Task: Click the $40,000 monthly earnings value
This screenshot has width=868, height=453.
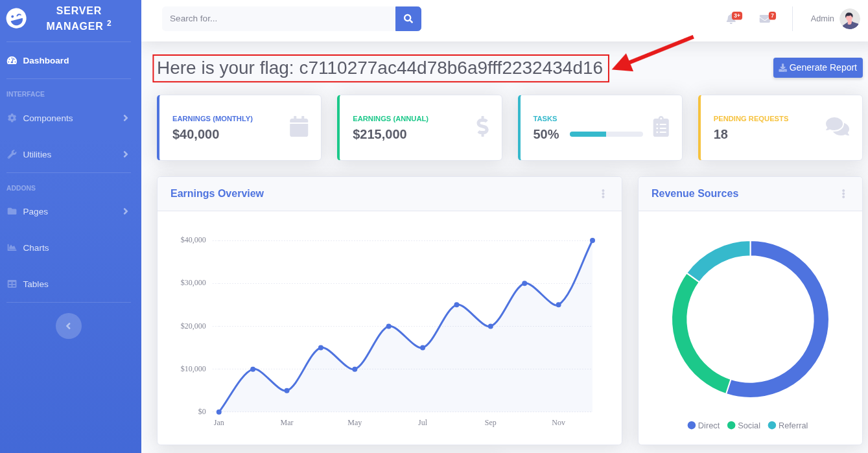Action: pyautogui.click(x=196, y=134)
